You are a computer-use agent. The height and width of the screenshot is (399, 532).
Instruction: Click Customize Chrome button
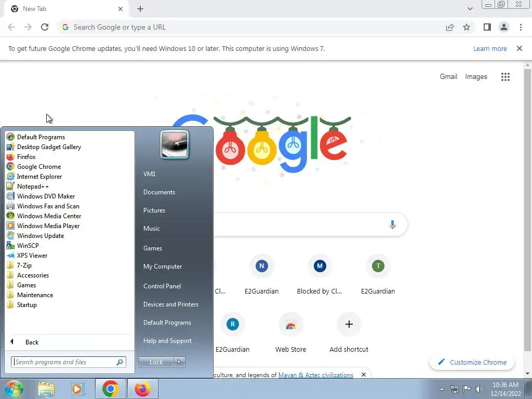pyautogui.click(x=472, y=362)
